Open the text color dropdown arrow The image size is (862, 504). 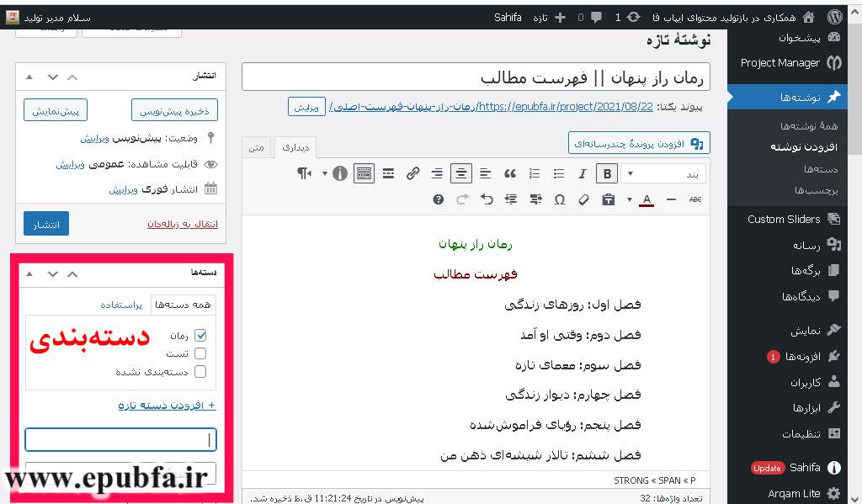pos(629,199)
